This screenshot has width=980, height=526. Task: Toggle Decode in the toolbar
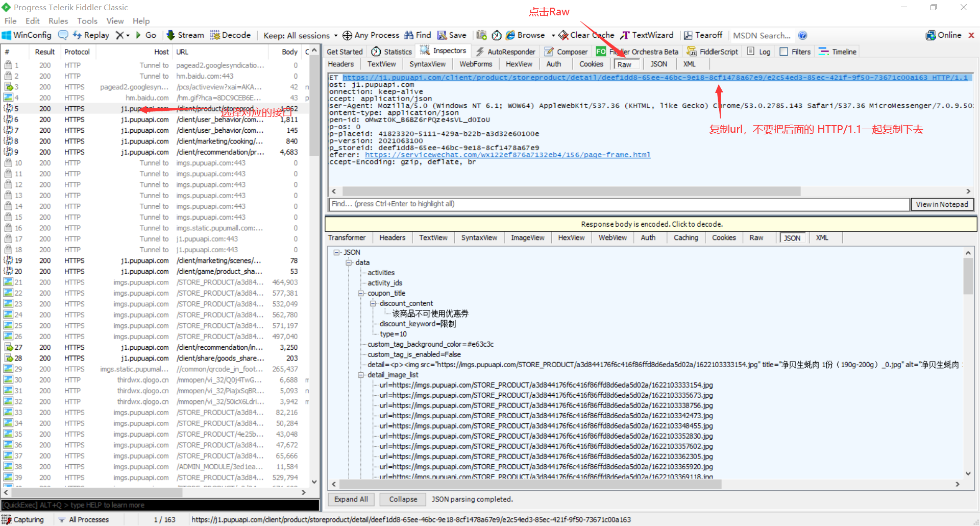pos(230,35)
